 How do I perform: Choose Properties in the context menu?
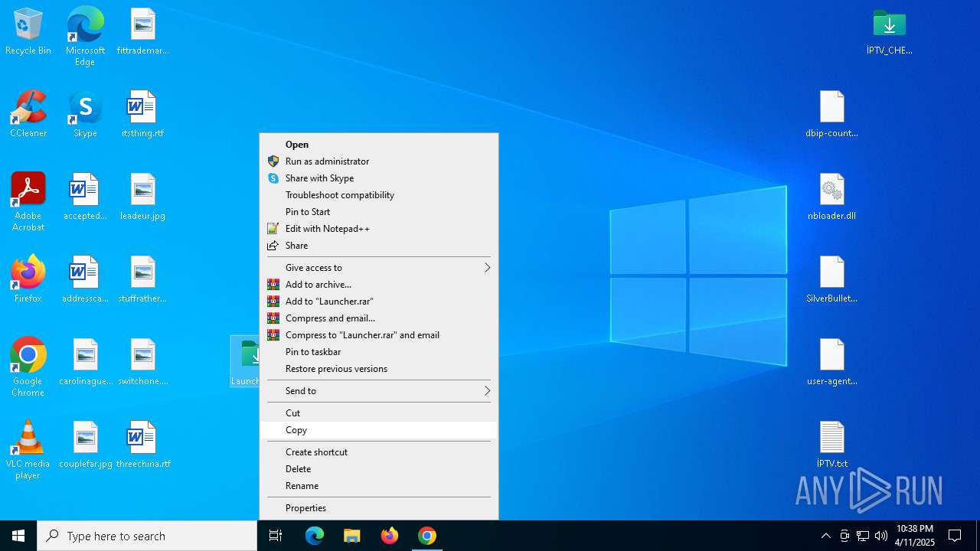click(x=379, y=508)
